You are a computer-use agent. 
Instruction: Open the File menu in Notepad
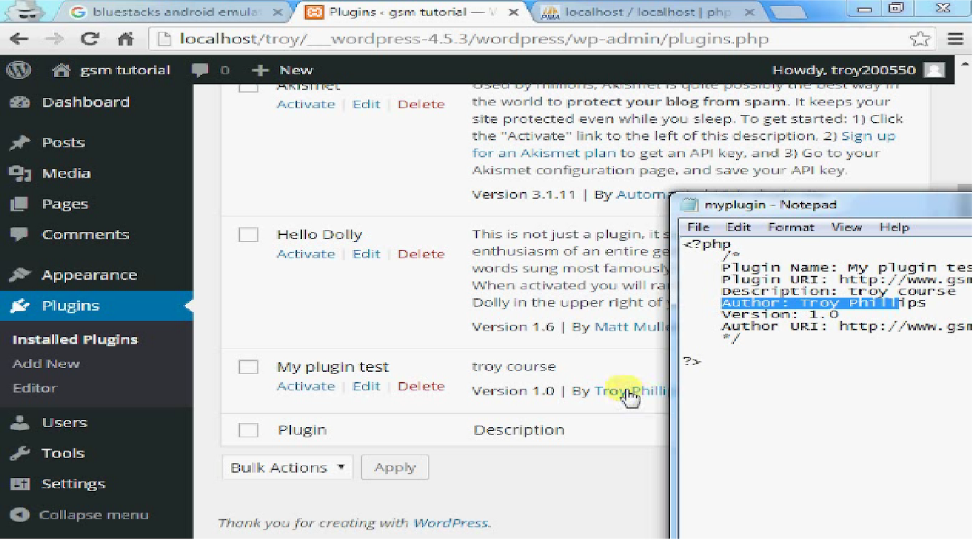pyautogui.click(x=698, y=227)
